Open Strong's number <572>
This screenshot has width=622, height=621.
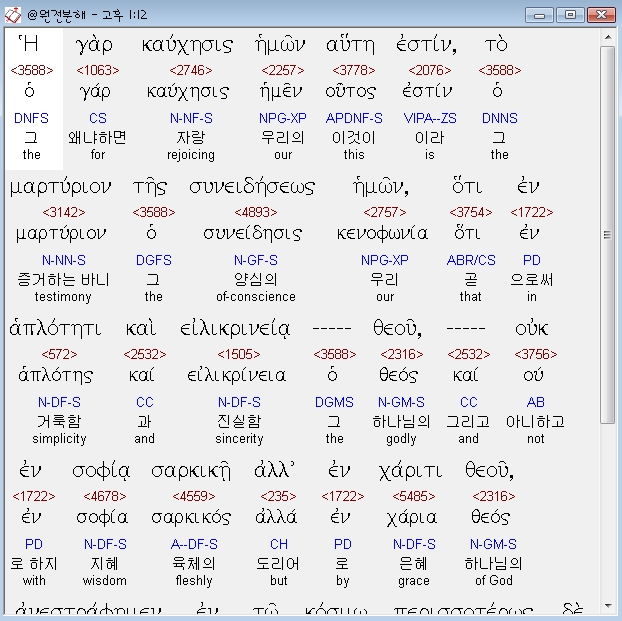pos(60,354)
